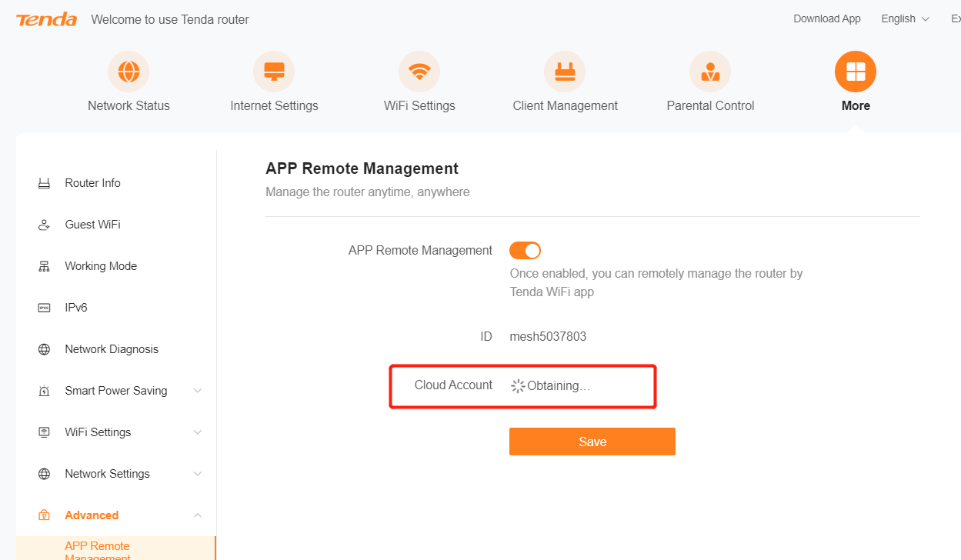Disable the APP Remote Management toggle

click(x=525, y=251)
